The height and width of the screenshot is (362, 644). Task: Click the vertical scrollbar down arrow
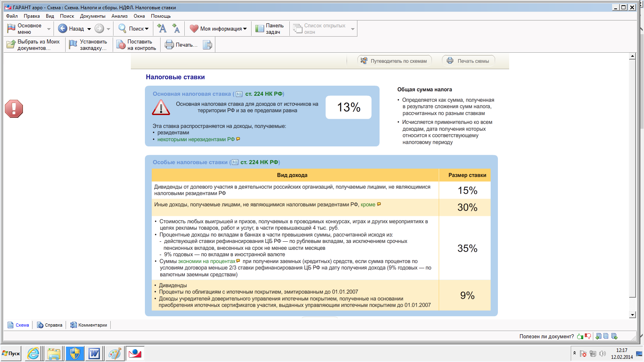(x=633, y=315)
